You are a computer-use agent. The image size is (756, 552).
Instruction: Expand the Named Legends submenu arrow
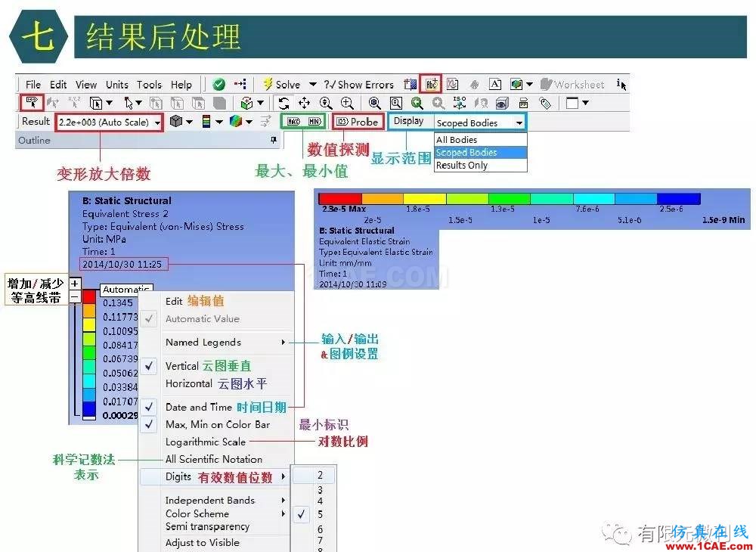283,343
